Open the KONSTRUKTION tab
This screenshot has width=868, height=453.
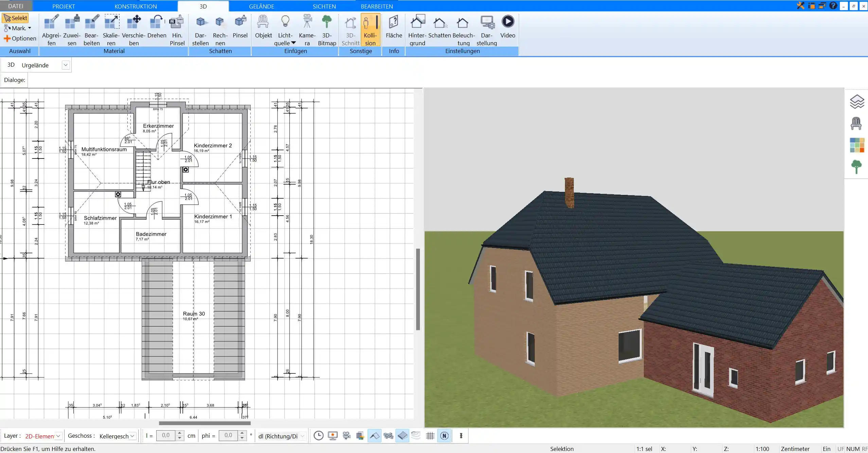[135, 6]
